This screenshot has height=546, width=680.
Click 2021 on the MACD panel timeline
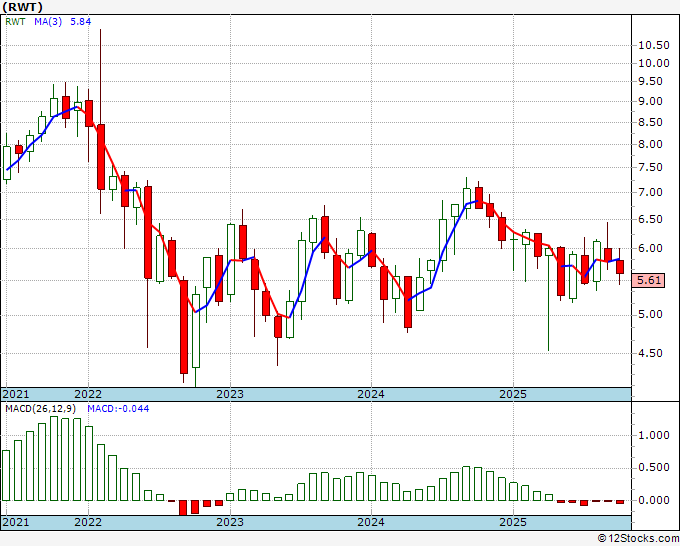coord(16,522)
